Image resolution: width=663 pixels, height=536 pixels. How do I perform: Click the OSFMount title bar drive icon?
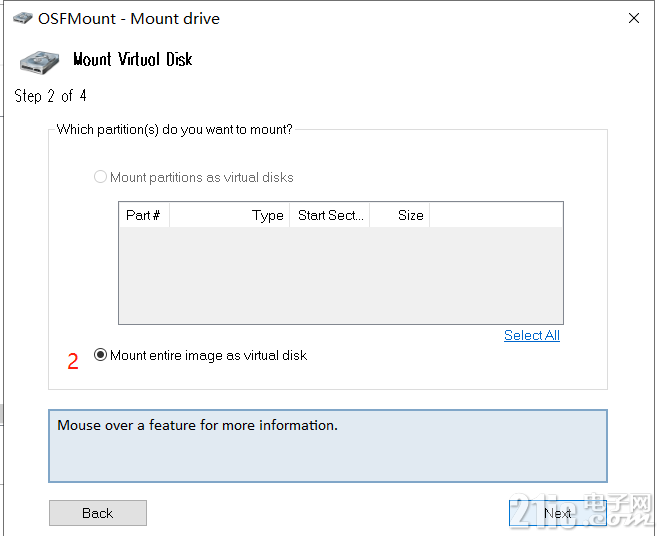coord(23,18)
